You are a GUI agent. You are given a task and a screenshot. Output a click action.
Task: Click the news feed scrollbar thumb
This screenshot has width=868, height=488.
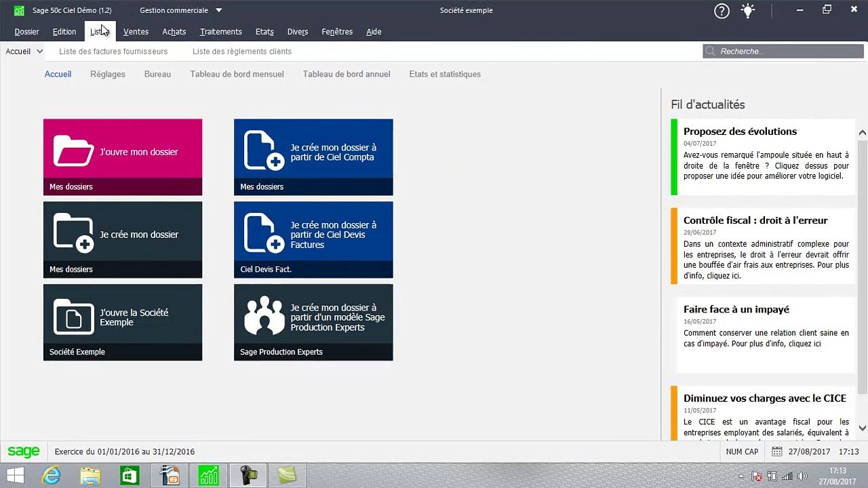pyautogui.click(x=862, y=266)
